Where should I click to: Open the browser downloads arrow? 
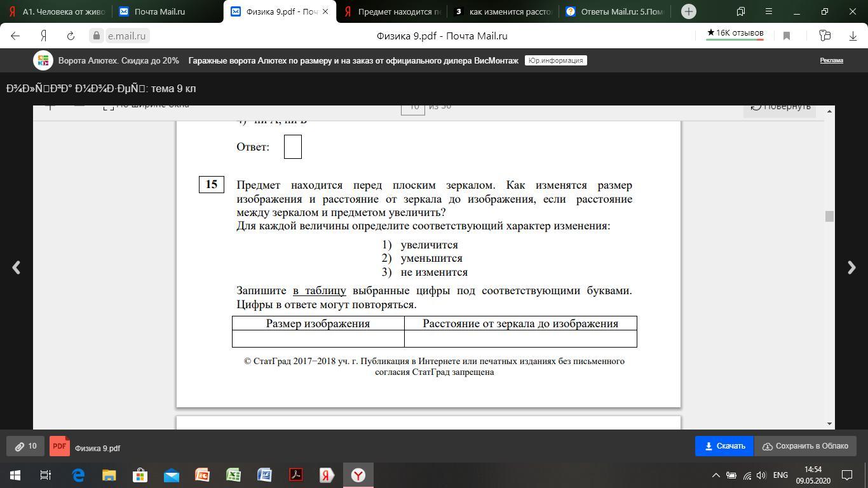[x=853, y=36]
